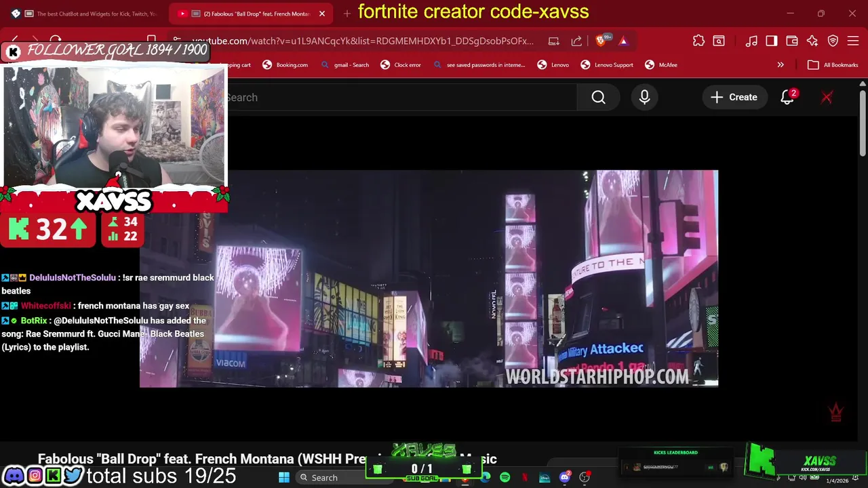
Task: Close the Fabolous Ball Drop tab
Action: pos(322,14)
